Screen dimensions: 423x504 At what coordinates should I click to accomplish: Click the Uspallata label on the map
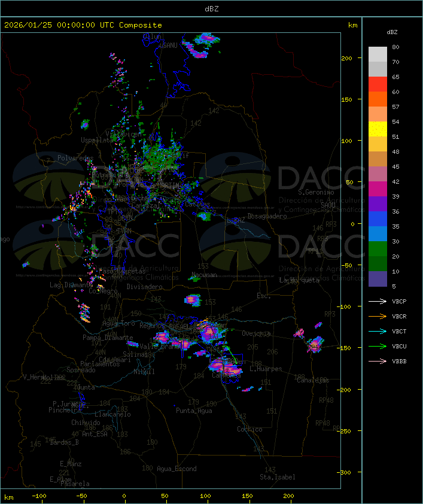coord(96,140)
